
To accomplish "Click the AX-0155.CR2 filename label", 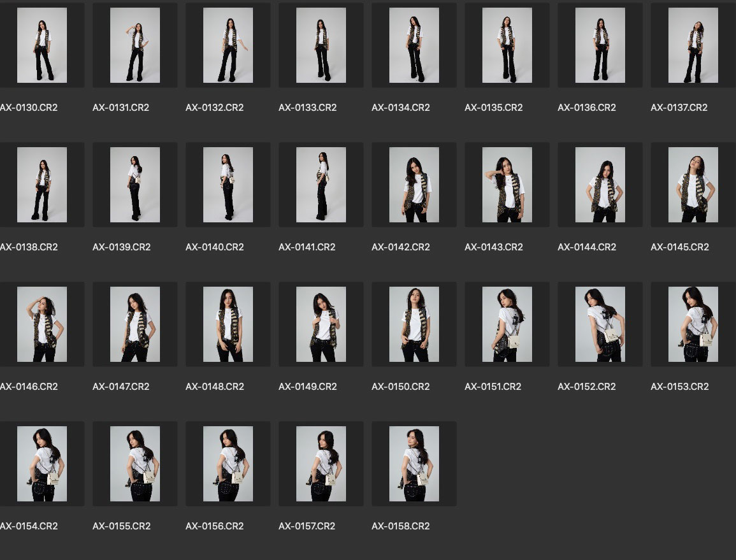I will [122, 526].
